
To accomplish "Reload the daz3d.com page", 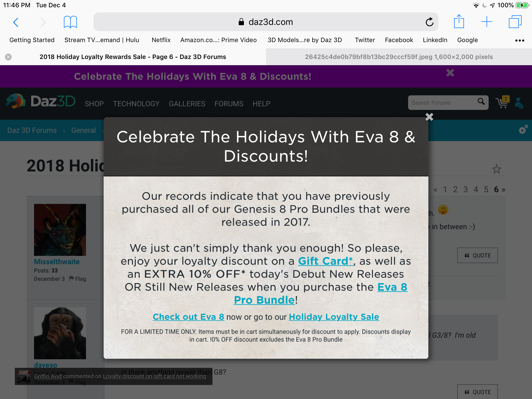I will [x=429, y=22].
